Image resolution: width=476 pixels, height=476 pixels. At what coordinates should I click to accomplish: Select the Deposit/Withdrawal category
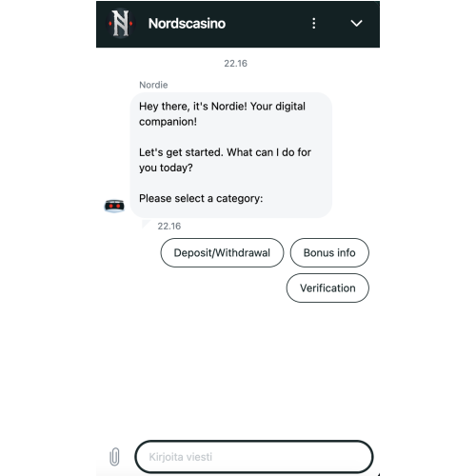(x=222, y=253)
